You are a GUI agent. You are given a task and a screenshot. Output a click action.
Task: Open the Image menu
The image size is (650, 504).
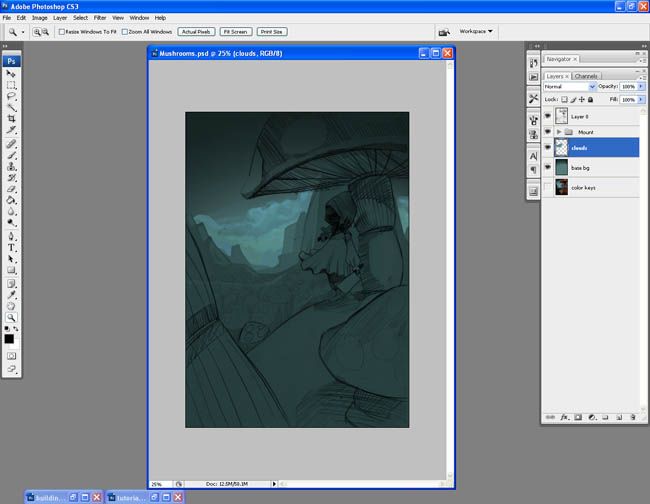pyautogui.click(x=39, y=18)
